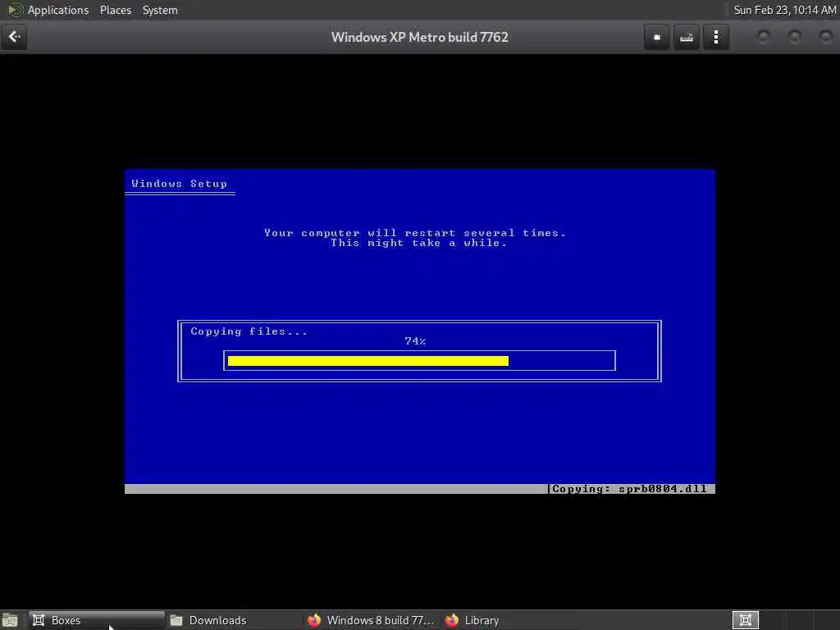Click the 74% progress text
The image size is (840, 630).
(x=415, y=340)
